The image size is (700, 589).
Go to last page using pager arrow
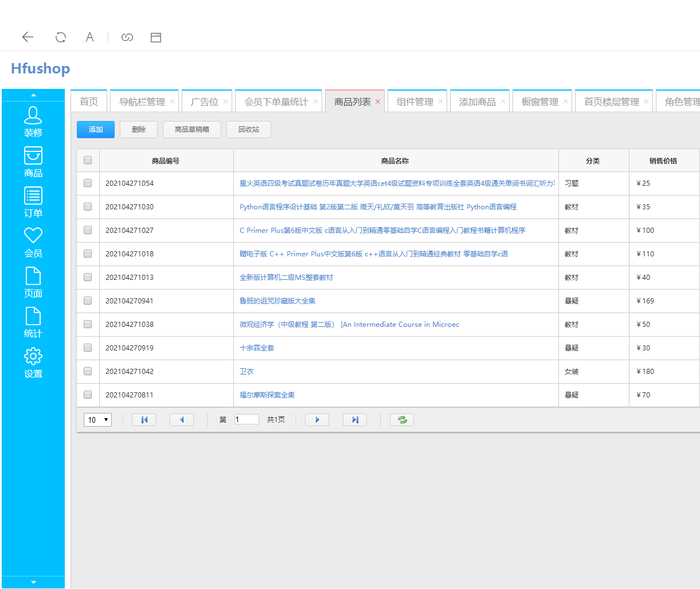click(x=355, y=420)
